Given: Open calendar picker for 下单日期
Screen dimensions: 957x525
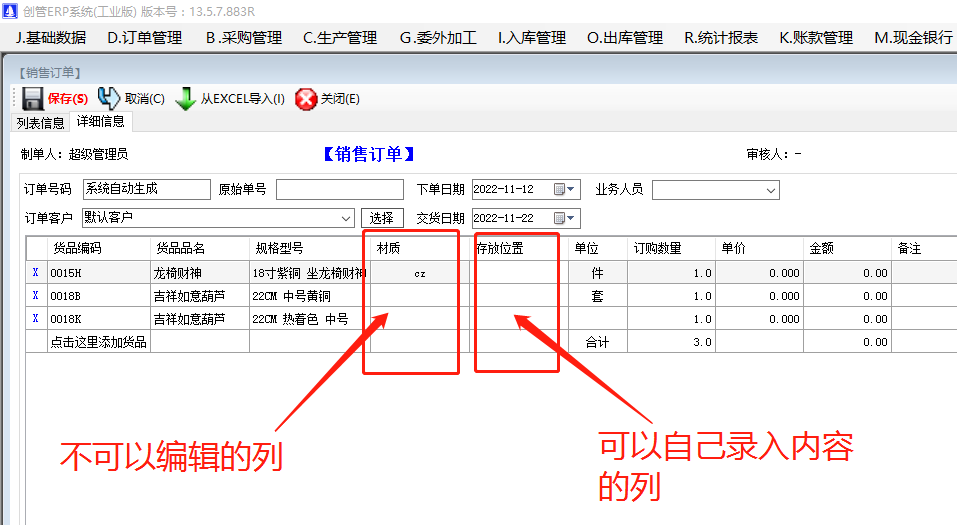Looking at the screenshot, I should coord(565,189).
